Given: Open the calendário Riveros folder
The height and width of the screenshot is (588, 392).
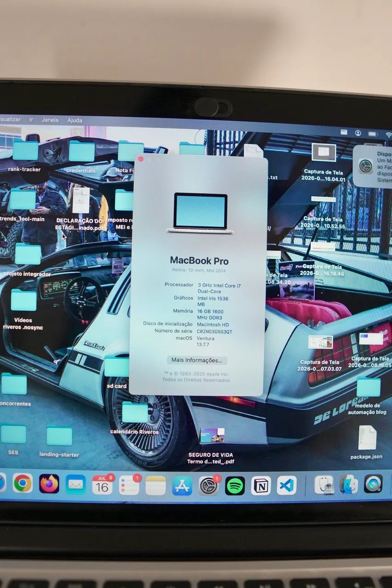Looking at the screenshot, I should tap(135, 413).
